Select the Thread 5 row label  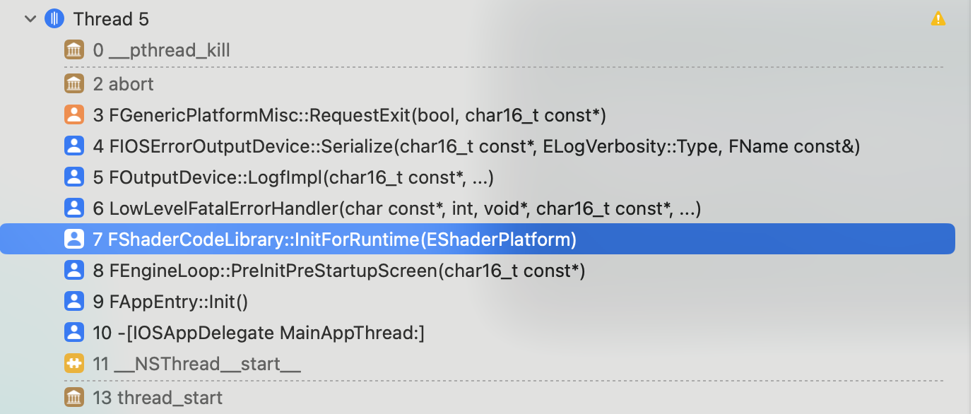click(111, 19)
